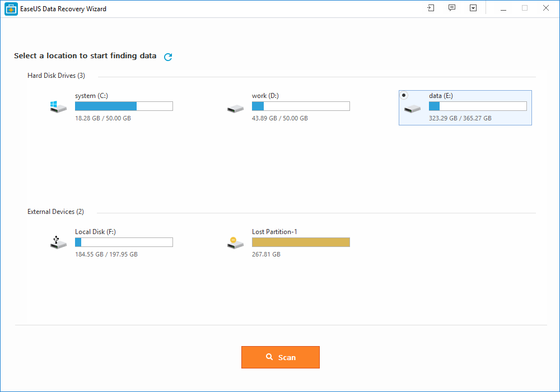The width and height of the screenshot is (560, 392).
Task: Expand the title bar dropdown menu
Action: pos(473,8)
